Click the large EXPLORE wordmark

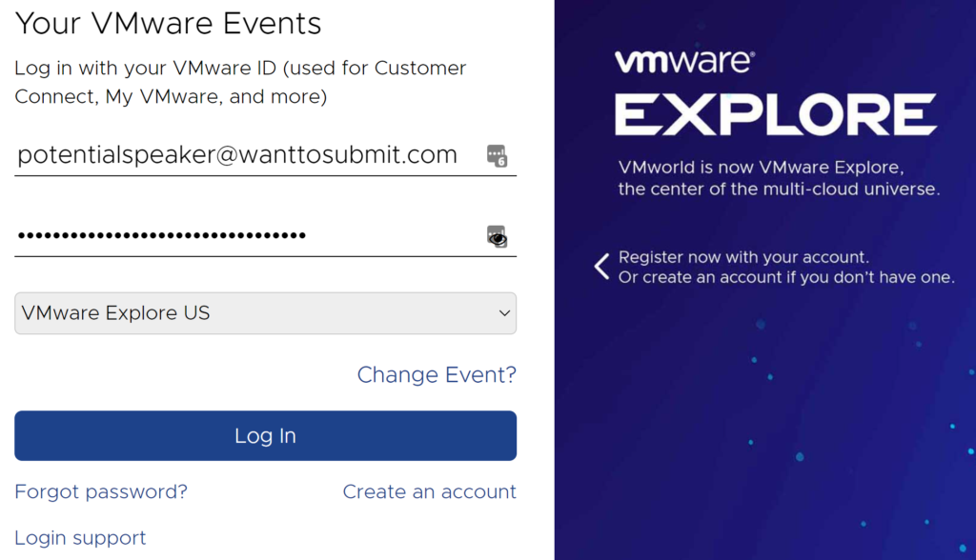[776, 114]
